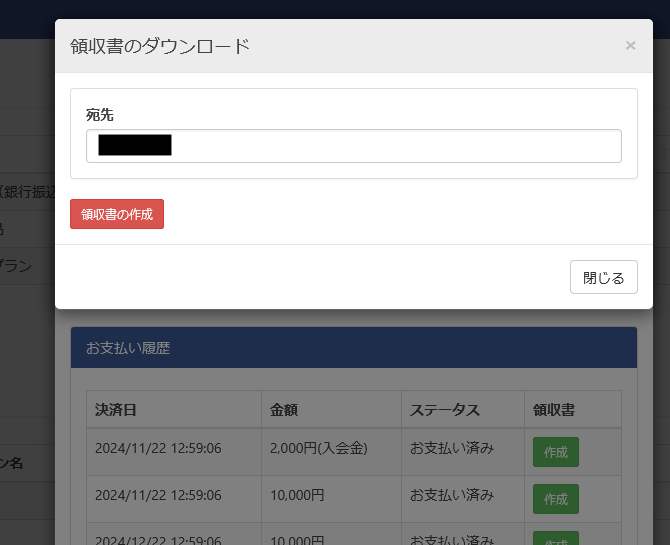Click the 決済日 column header

pos(116,410)
